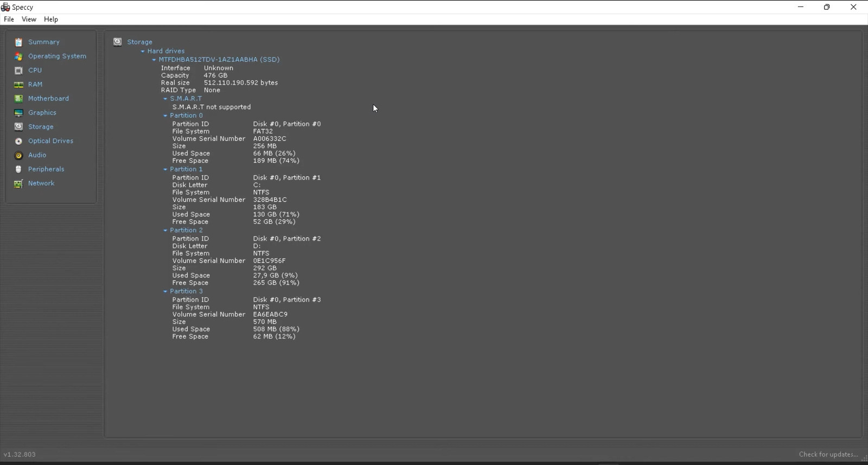Open the View menu
Viewport: 868px width, 465px height.
tap(29, 20)
